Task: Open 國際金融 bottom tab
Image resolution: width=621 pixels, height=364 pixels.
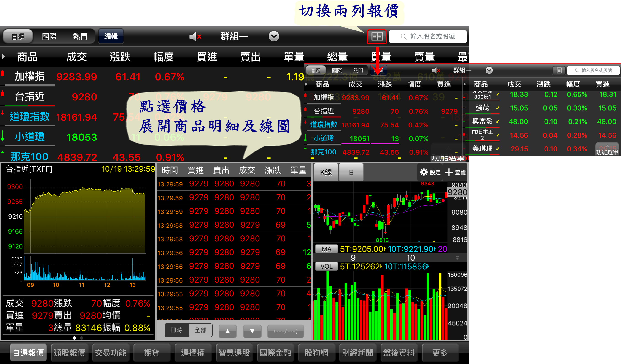Action: (275, 353)
